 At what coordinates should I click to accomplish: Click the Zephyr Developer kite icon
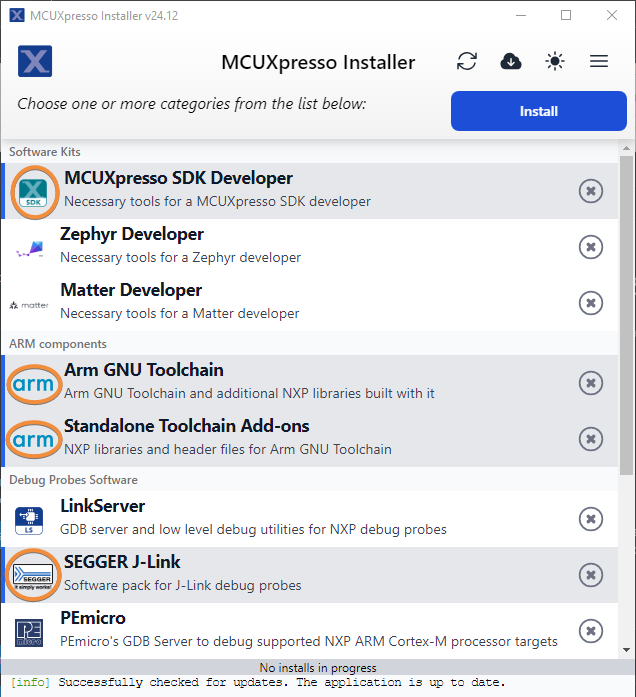tap(30, 249)
